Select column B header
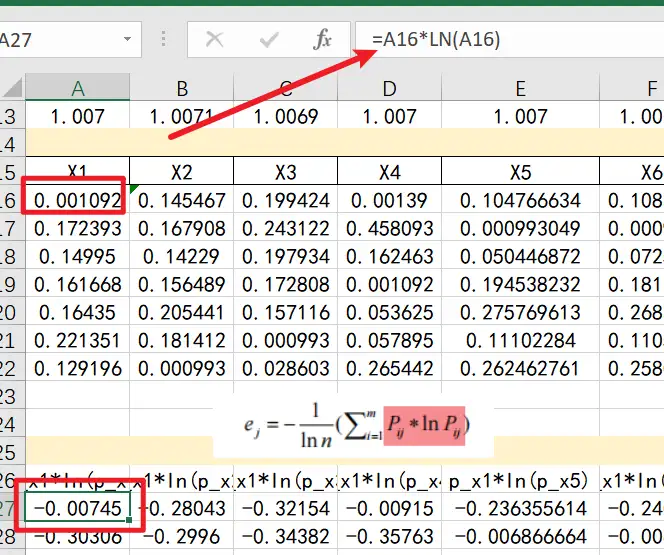Screen dimensions: 664x555 coord(182,88)
